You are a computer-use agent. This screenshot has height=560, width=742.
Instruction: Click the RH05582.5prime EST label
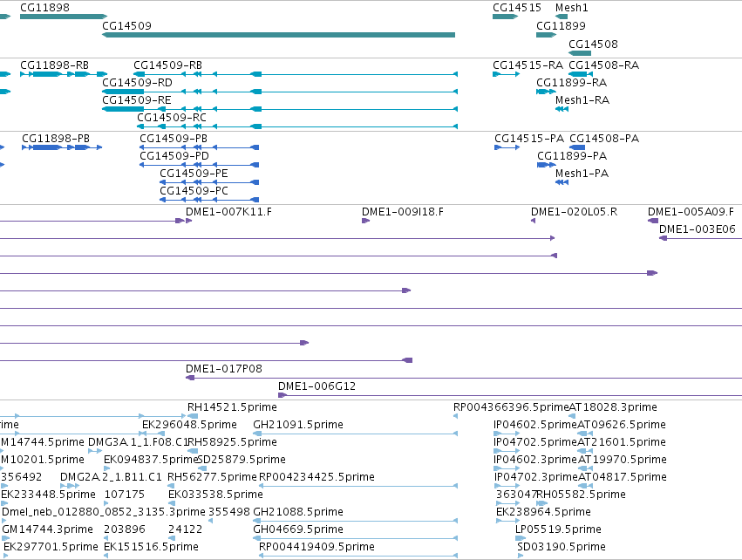click(x=581, y=495)
